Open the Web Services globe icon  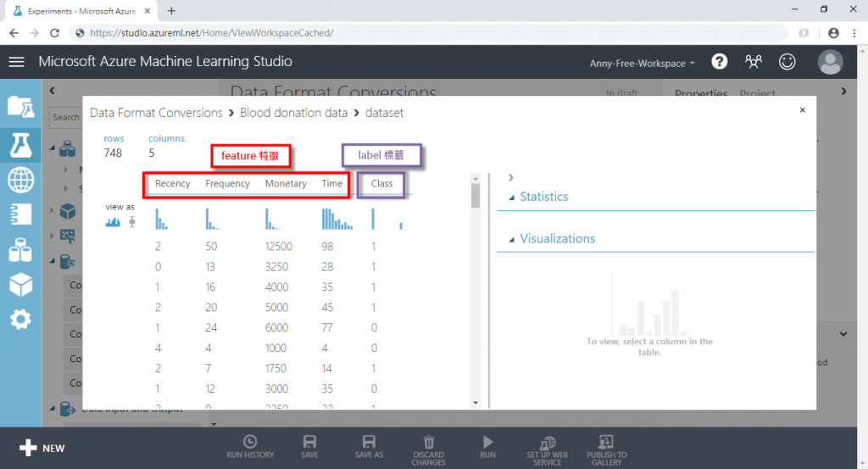(20, 180)
